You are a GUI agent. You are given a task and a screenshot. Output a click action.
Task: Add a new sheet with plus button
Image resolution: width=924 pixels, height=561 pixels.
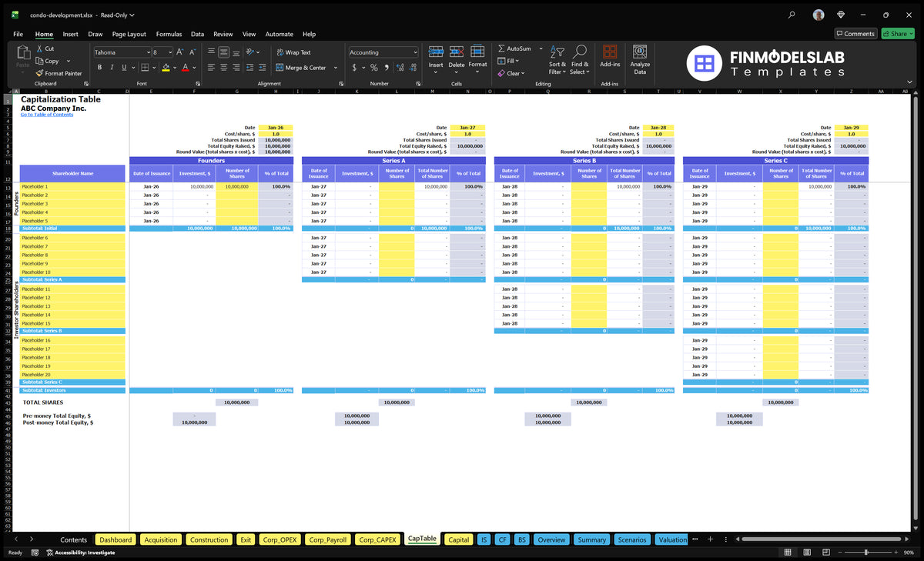click(710, 539)
